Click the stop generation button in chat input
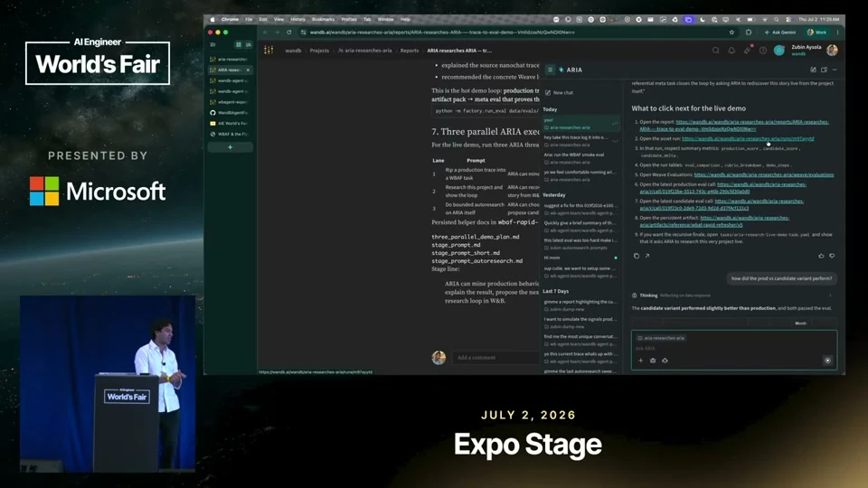The height and width of the screenshot is (488, 868). point(827,361)
